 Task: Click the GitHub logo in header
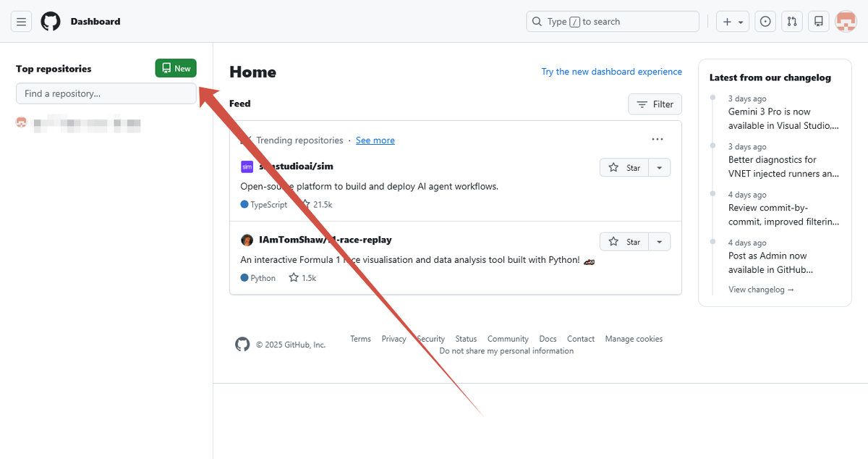coord(51,22)
